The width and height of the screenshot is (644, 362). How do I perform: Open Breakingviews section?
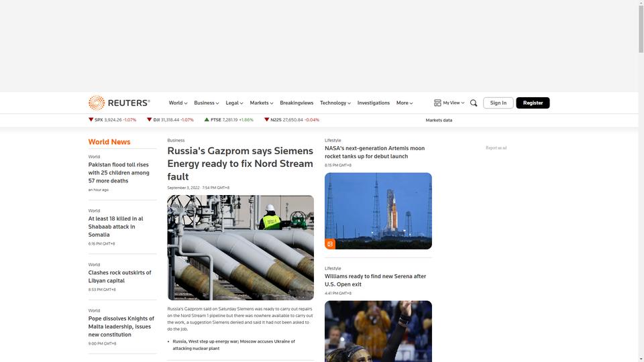[x=297, y=103]
